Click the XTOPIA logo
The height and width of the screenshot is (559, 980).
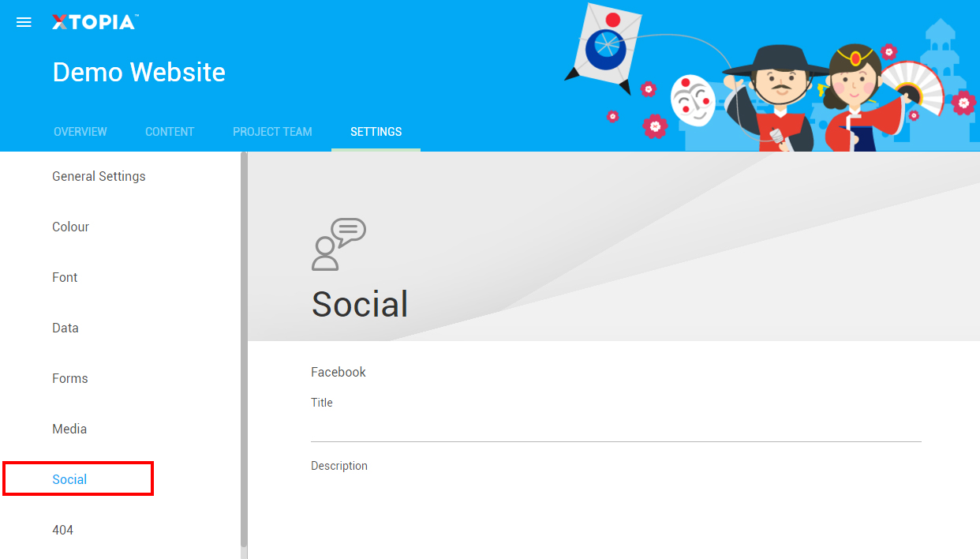click(x=95, y=22)
